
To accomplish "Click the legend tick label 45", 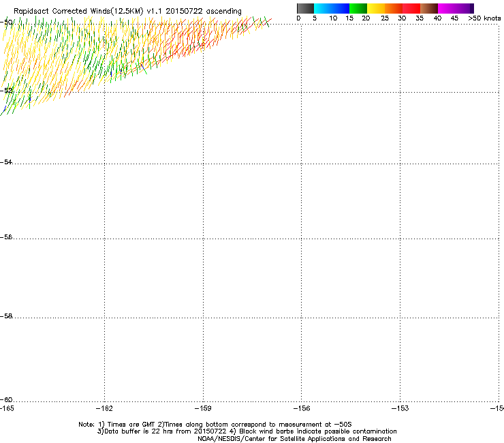I will pos(454,18).
